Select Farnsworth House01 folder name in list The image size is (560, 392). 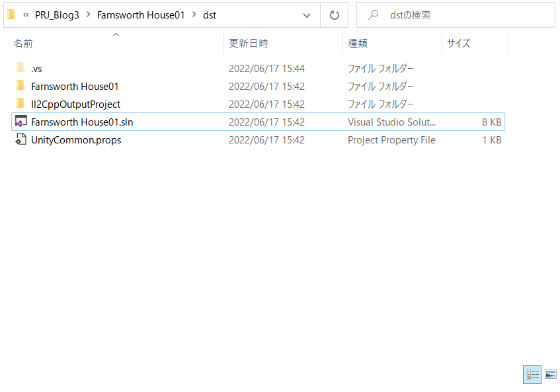point(75,87)
